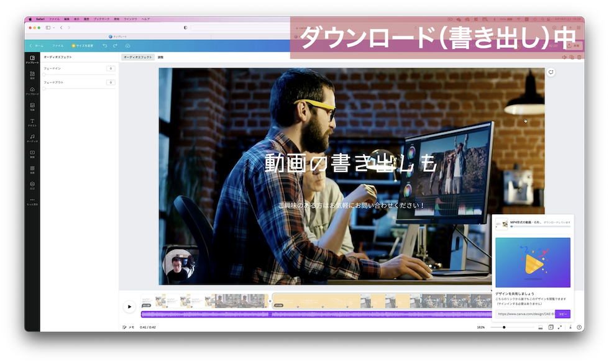
Task: Select the テキスト text tool
Action: coord(32,122)
